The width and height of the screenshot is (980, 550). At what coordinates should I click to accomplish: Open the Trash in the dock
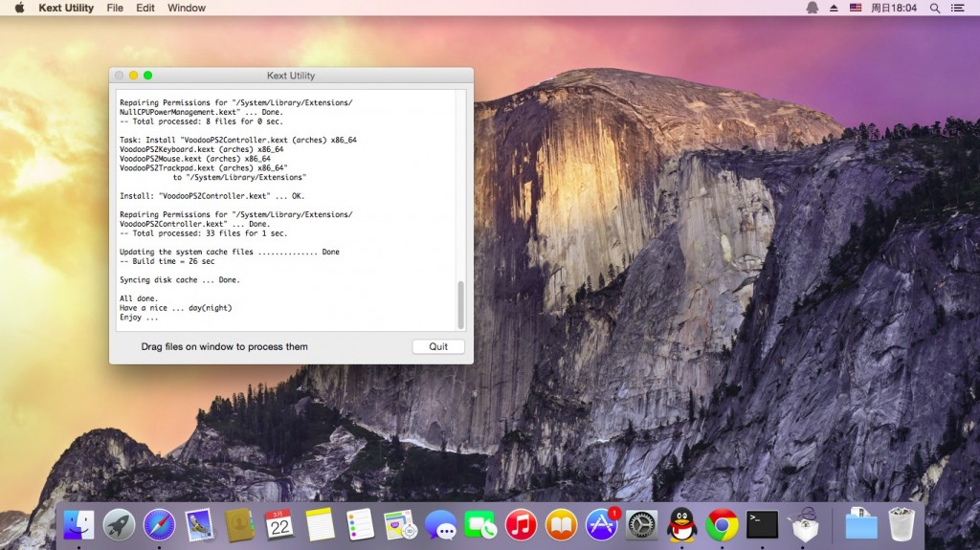tap(902, 525)
